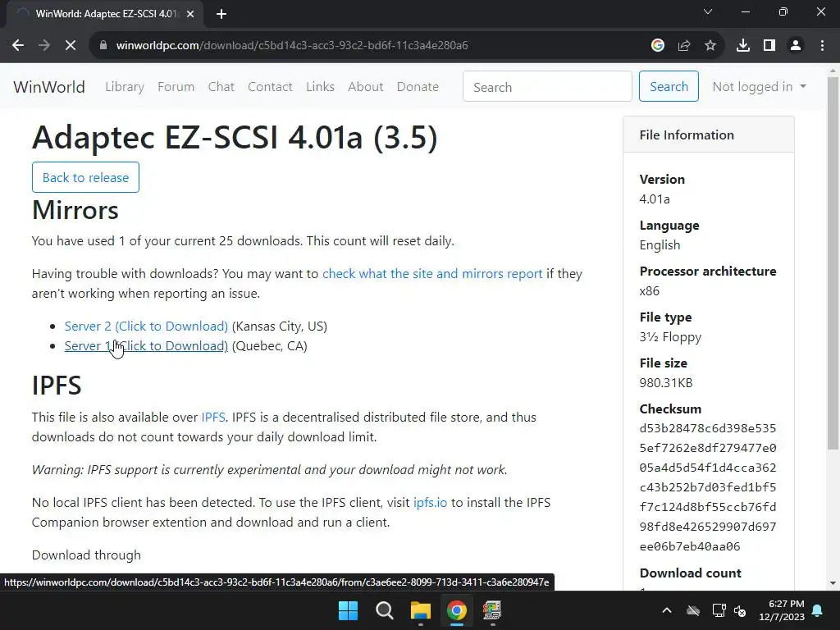Open the About nav item
This screenshot has width=840, height=630.
(x=365, y=87)
